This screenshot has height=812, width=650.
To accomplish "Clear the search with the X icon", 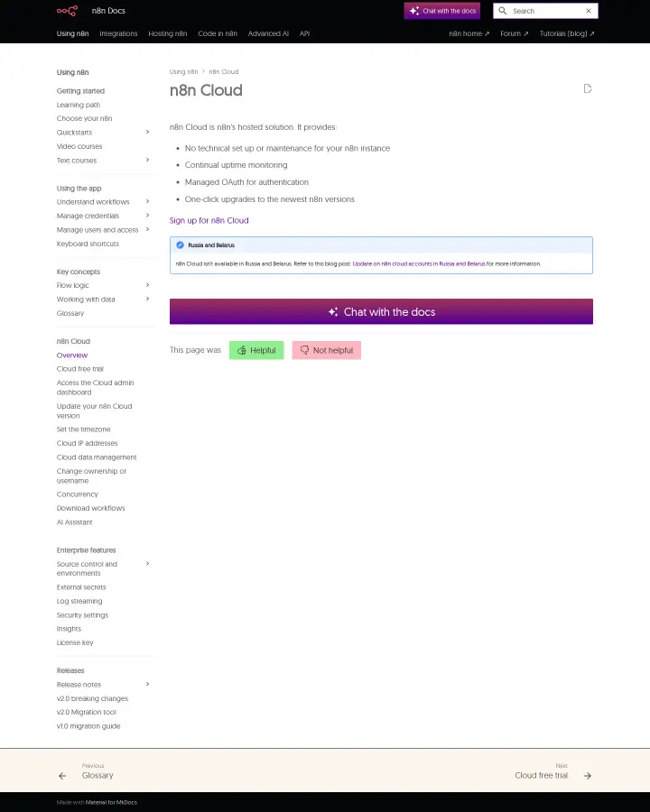I will pyautogui.click(x=589, y=10).
